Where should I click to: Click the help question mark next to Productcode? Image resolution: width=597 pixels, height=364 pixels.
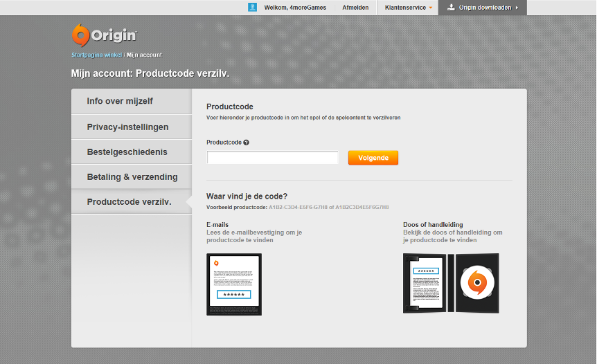click(247, 143)
